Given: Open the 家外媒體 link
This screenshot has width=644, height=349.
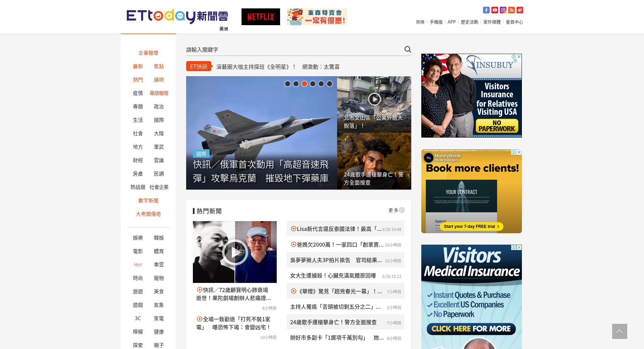Looking at the screenshot, I should click(492, 22).
